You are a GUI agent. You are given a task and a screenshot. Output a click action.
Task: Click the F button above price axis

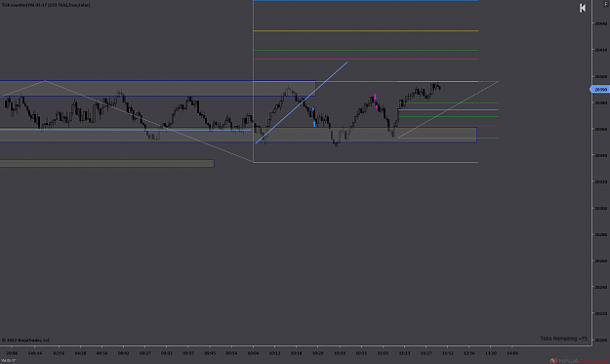(x=605, y=4)
